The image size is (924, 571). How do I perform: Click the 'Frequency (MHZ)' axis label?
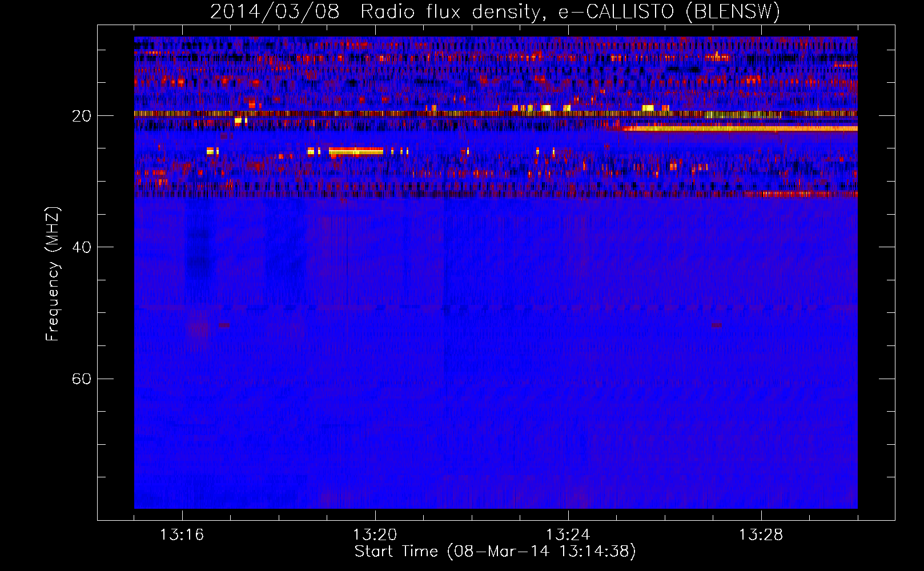pyautogui.click(x=52, y=274)
